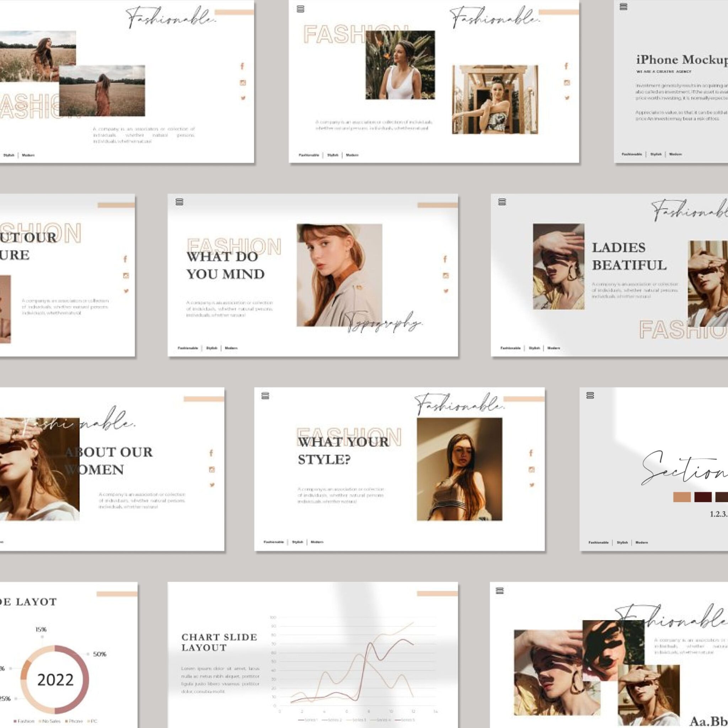The height and width of the screenshot is (728, 728).
Task: Click the Series 1 legend entry on the line chart
Action: click(308, 720)
